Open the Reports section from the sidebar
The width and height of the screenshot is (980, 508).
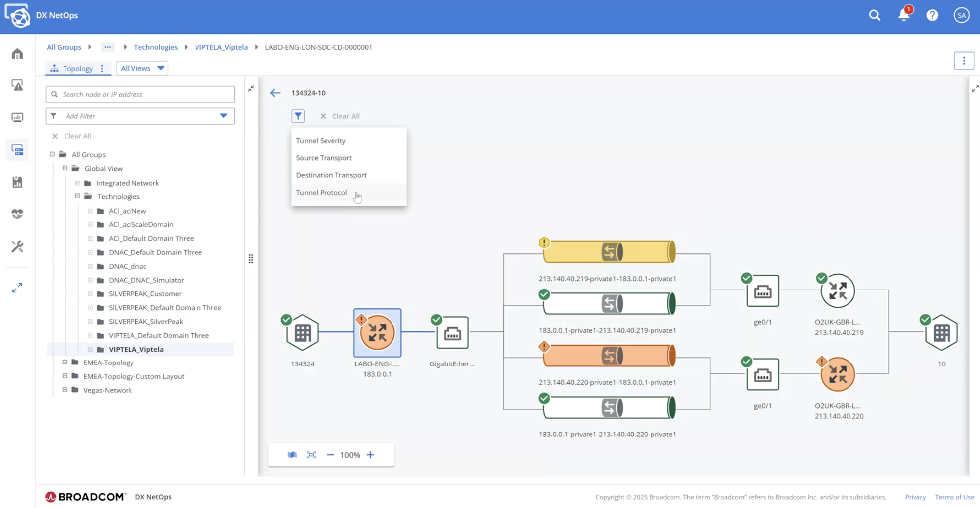point(17,182)
